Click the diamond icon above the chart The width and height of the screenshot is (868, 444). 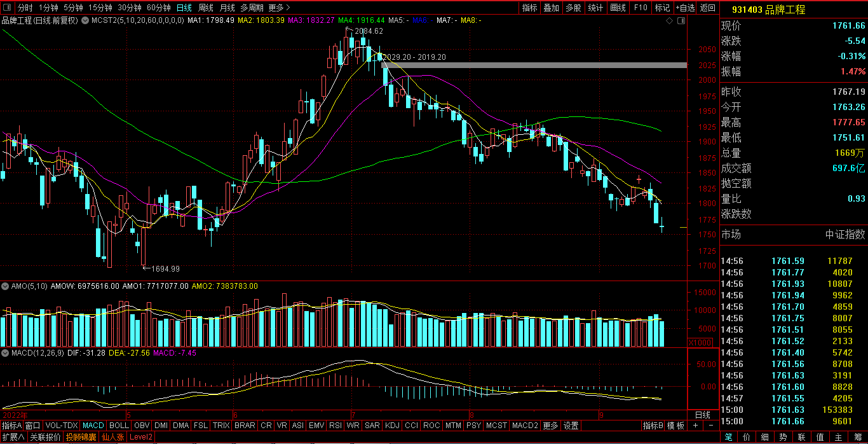tap(669, 21)
